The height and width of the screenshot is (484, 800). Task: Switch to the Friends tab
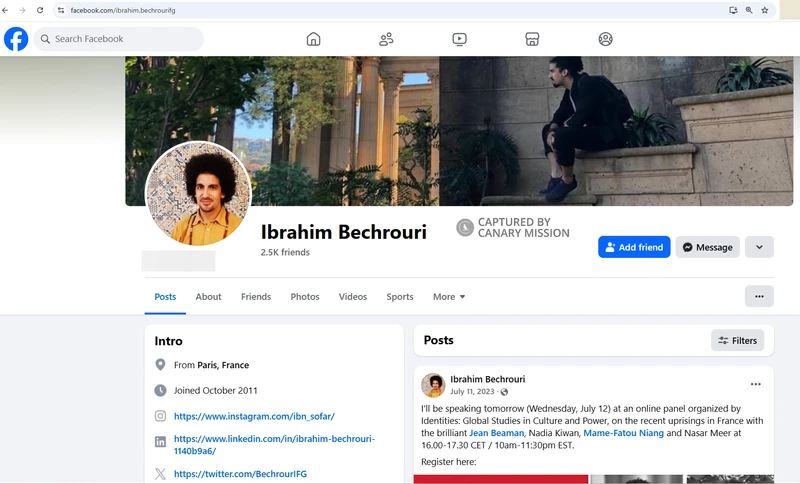(256, 297)
